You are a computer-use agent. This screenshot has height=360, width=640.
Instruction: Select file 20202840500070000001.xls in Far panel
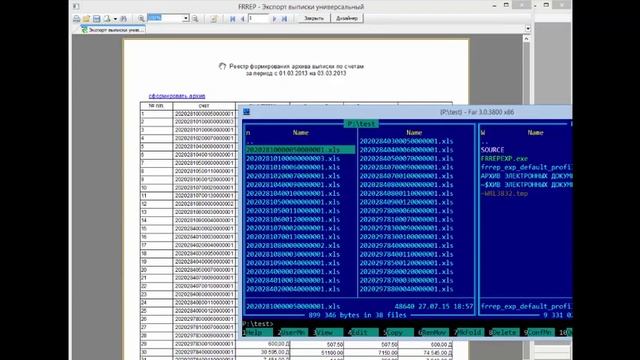coord(407,158)
